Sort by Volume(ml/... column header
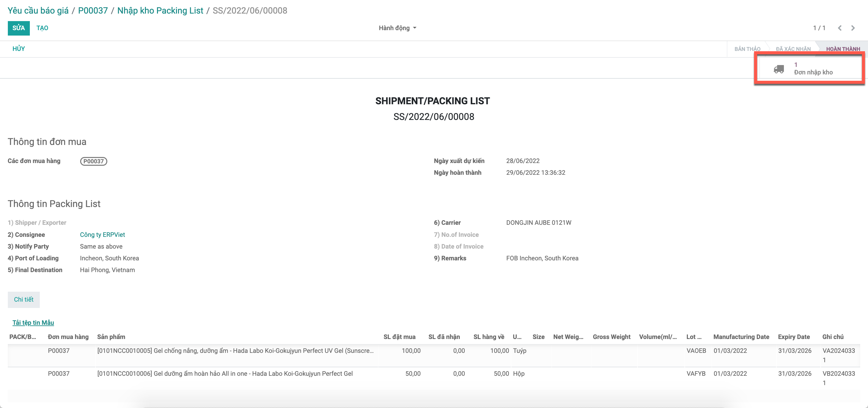The image size is (868, 408). coord(658,337)
